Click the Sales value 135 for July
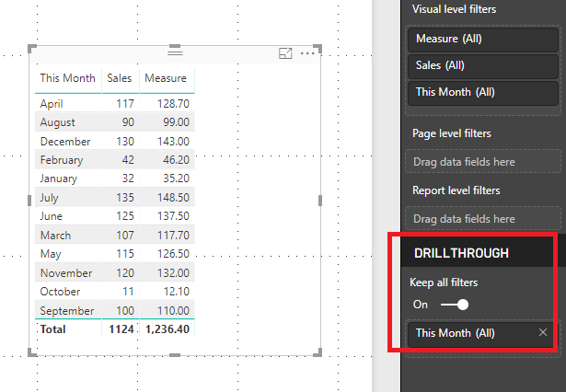The width and height of the screenshot is (566, 392). point(125,198)
